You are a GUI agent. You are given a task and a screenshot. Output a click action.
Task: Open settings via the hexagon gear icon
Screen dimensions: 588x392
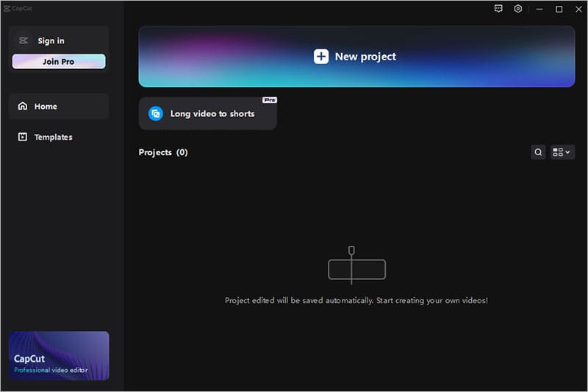tap(518, 9)
